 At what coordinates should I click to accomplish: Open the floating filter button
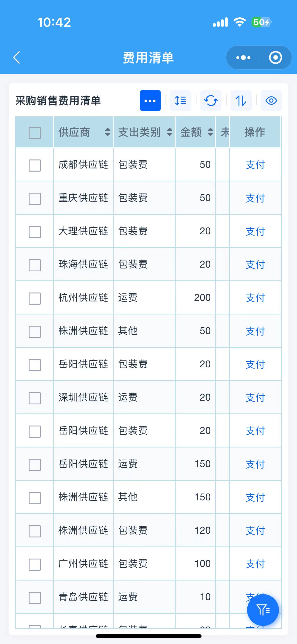263,610
